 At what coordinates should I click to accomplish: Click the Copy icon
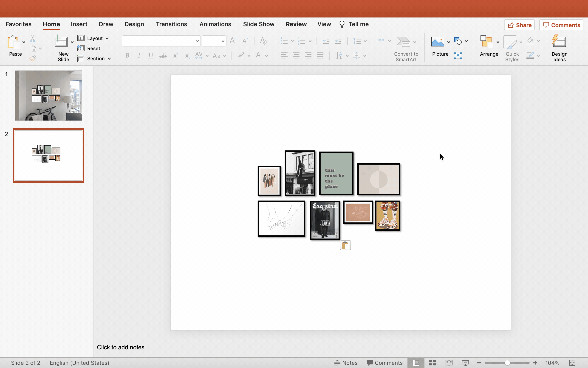(x=33, y=49)
